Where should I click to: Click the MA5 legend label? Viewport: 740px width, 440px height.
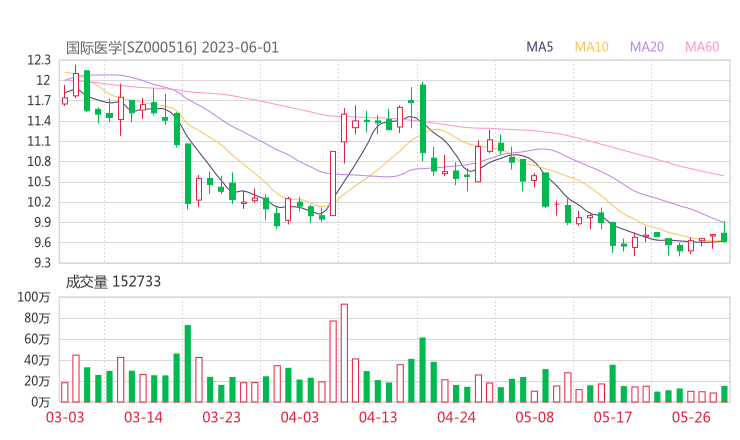tap(539, 47)
